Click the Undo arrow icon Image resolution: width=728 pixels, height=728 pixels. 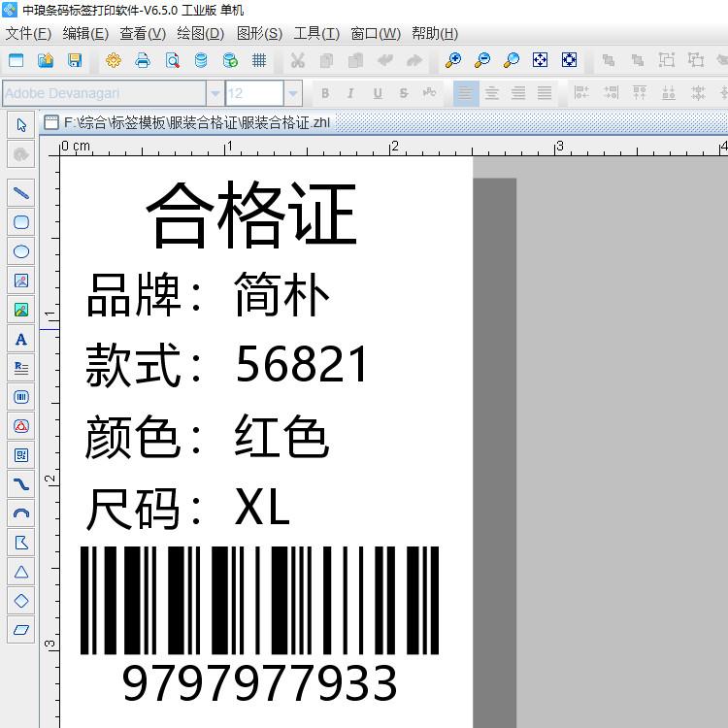click(x=385, y=60)
